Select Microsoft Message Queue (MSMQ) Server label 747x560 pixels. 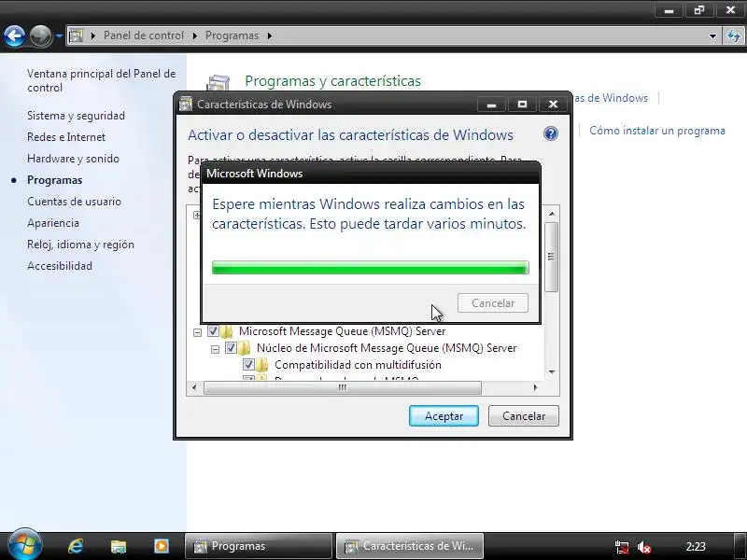coord(342,331)
